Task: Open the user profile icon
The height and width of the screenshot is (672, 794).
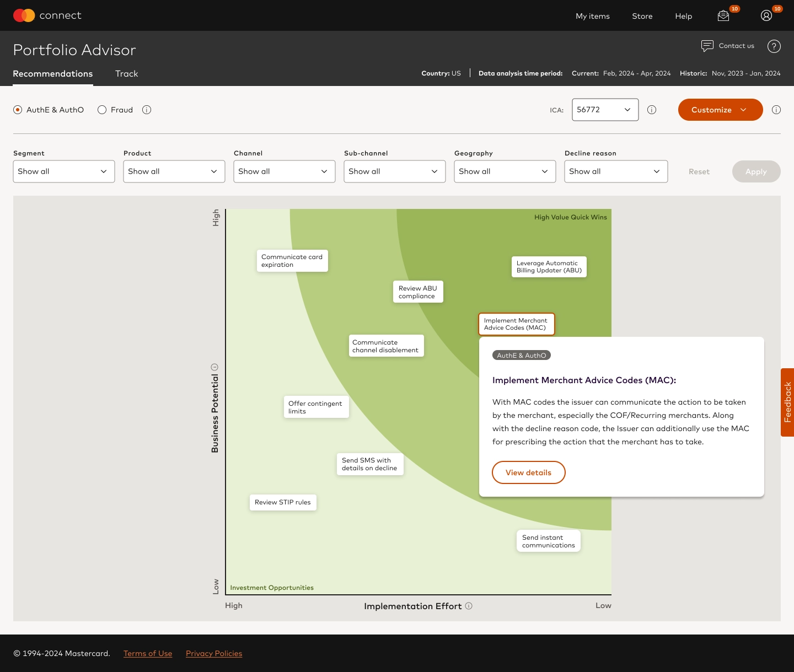Action: tap(766, 16)
